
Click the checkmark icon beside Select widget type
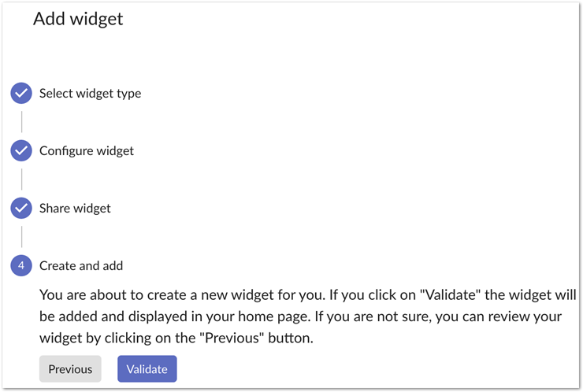click(21, 93)
